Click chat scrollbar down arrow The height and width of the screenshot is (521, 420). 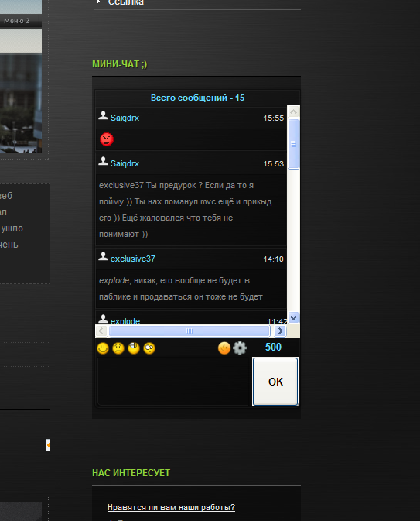[x=293, y=317]
